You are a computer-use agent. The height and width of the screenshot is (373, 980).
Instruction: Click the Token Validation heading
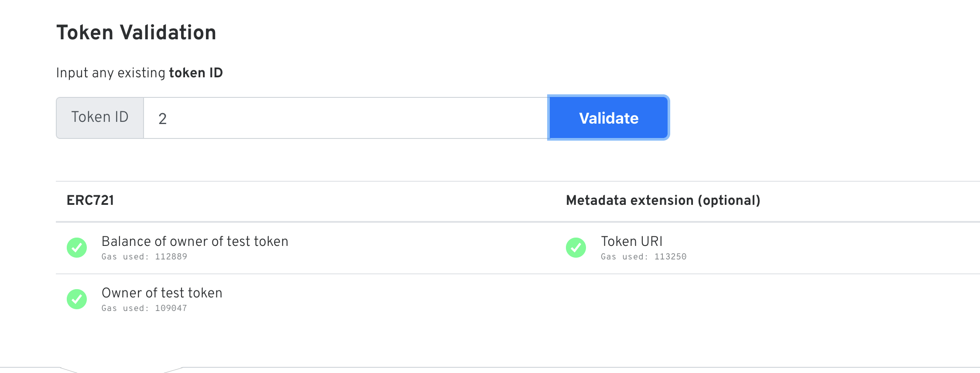coord(136,32)
